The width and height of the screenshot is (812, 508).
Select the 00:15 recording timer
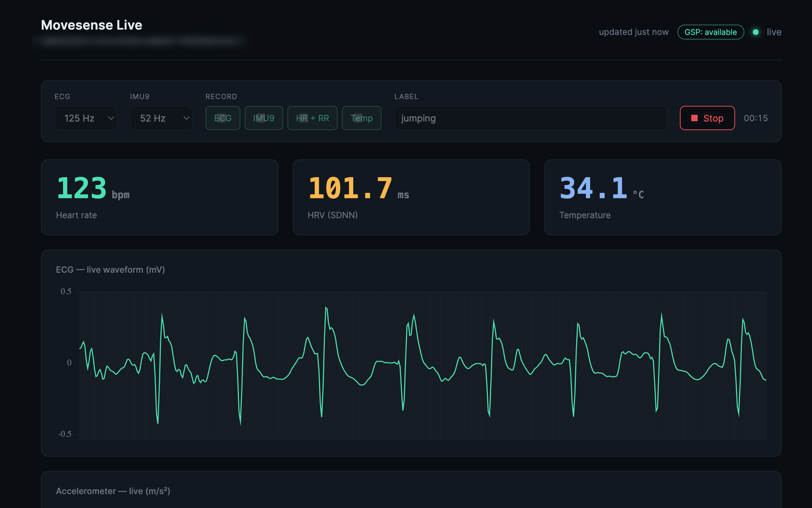[756, 118]
